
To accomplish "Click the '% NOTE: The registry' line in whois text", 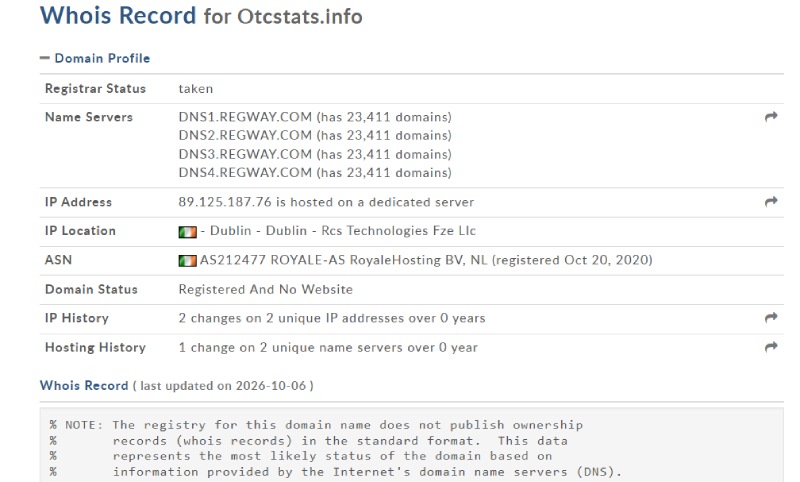I will click(x=316, y=425).
